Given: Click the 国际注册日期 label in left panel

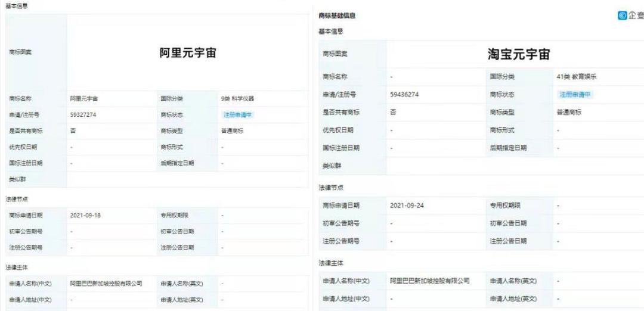Looking at the screenshot, I should (x=26, y=163).
